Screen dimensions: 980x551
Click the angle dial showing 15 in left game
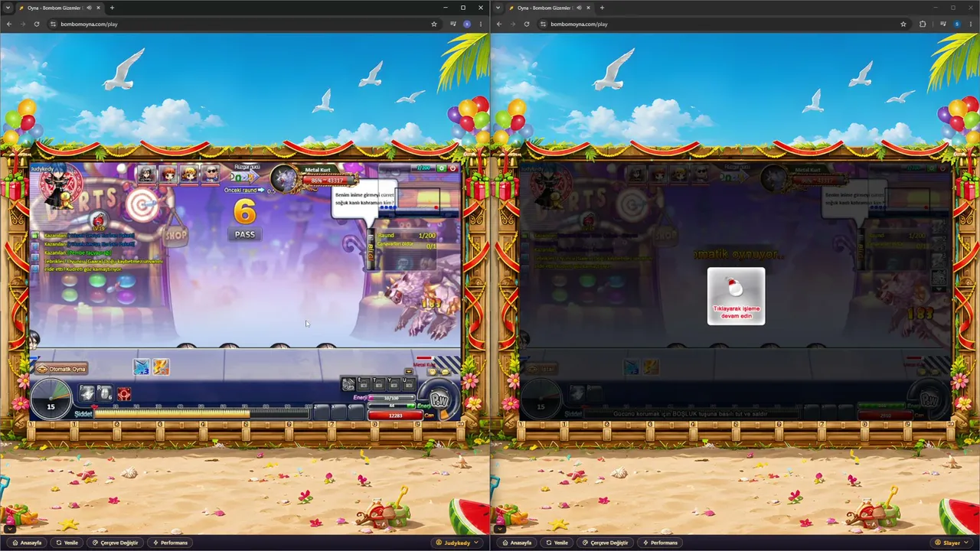(x=51, y=399)
